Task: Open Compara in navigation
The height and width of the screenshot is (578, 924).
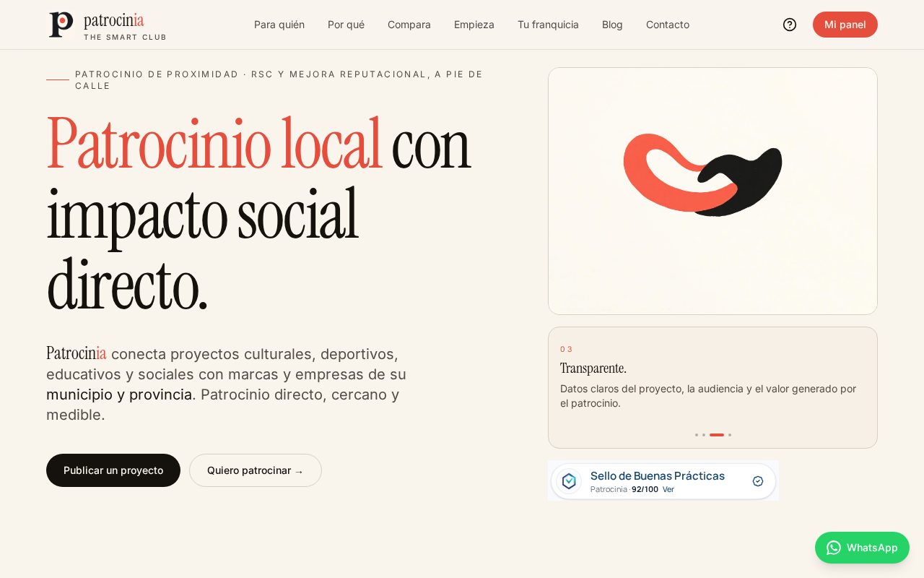Action: pos(409,25)
